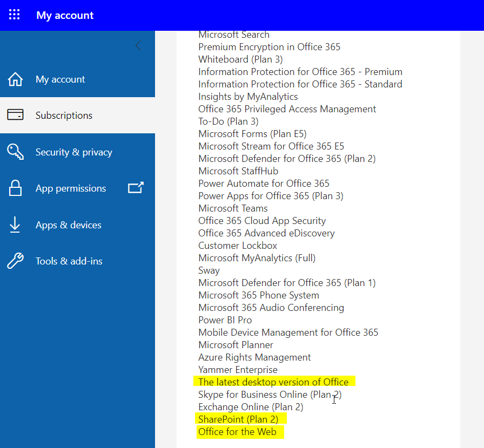
Task: Open the app launcher waffle icon
Action: pyautogui.click(x=14, y=15)
